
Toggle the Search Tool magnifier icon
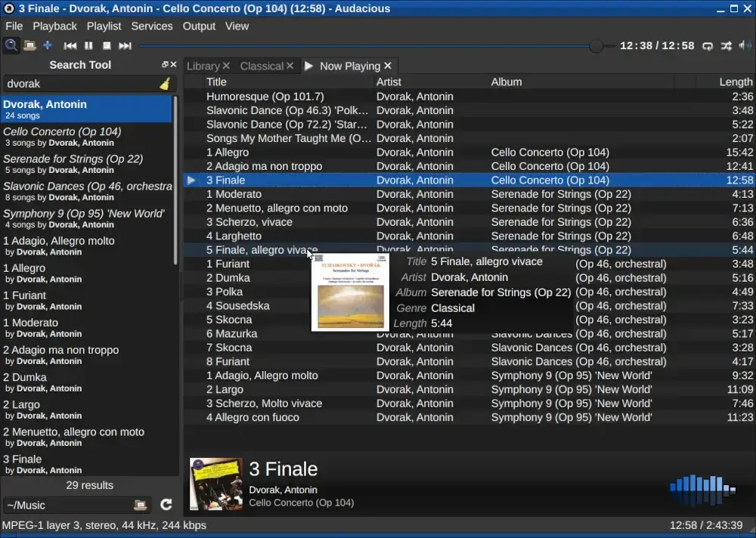[x=11, y=45]
